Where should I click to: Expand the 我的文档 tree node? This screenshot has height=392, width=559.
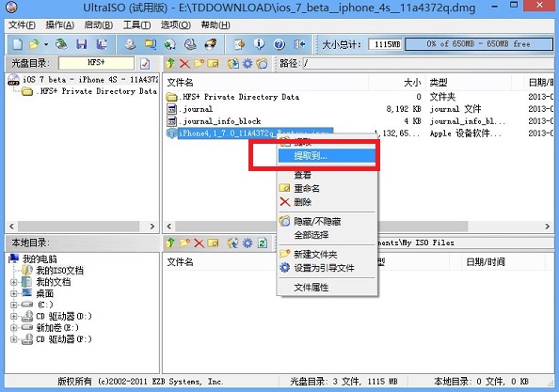14,282
